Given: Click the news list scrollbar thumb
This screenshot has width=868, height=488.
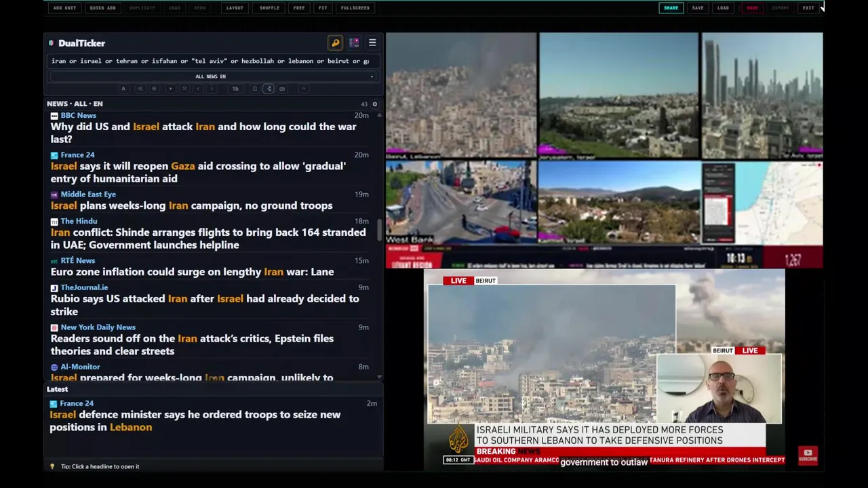Looking at the screenshot, I should (x=379, y=228).
